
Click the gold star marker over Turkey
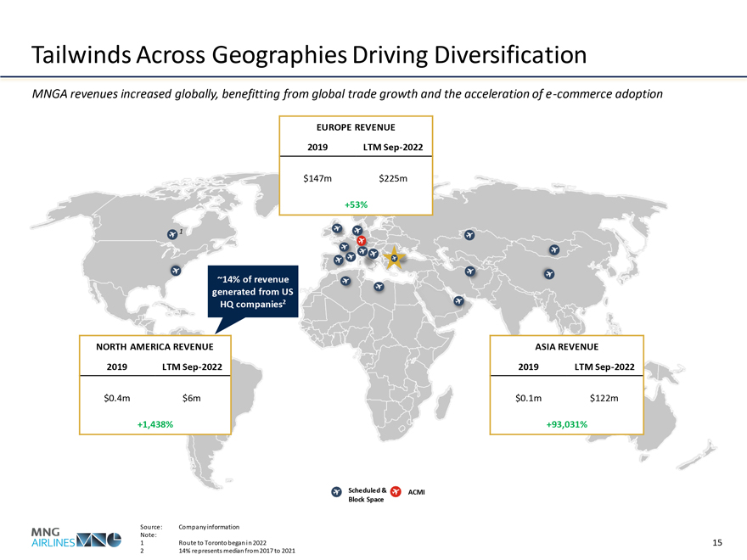[x=394, y=257]
